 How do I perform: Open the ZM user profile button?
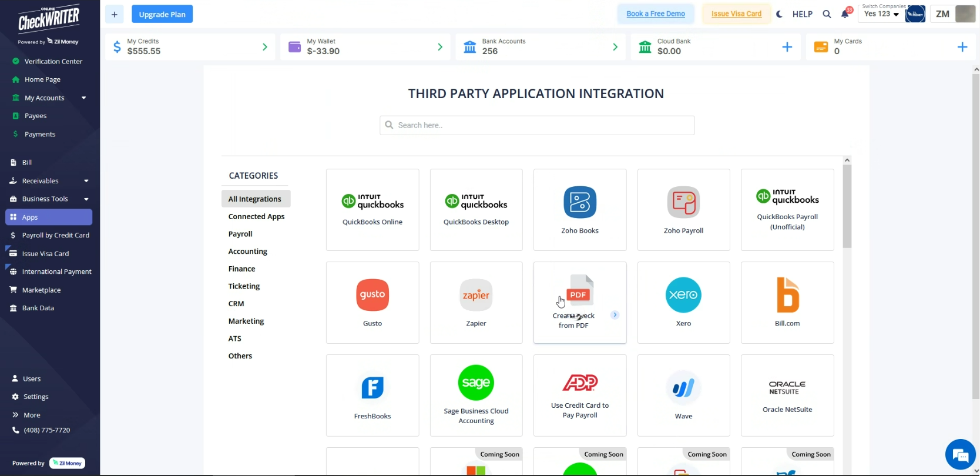[x=954, y=14]
